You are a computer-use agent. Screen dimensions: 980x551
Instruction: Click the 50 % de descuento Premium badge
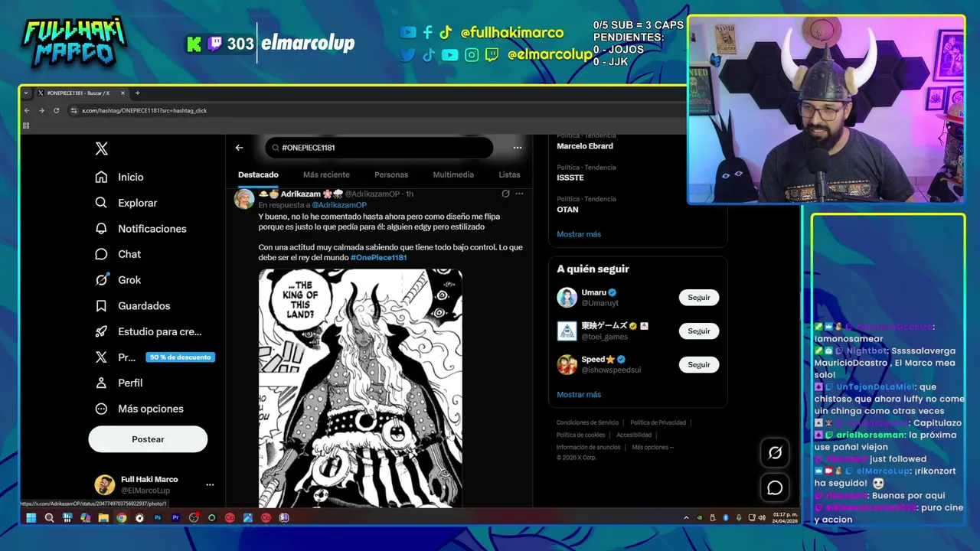coord(181,357)
